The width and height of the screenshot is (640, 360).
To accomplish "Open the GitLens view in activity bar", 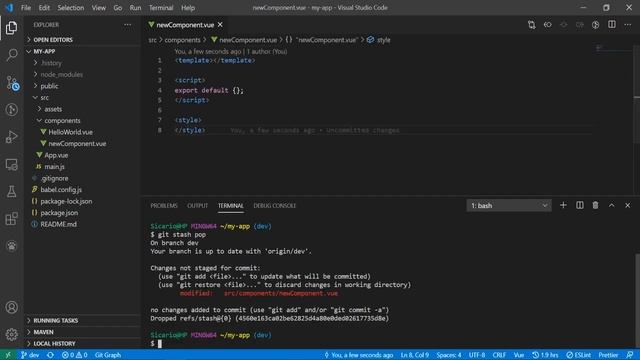I will 11,109.
